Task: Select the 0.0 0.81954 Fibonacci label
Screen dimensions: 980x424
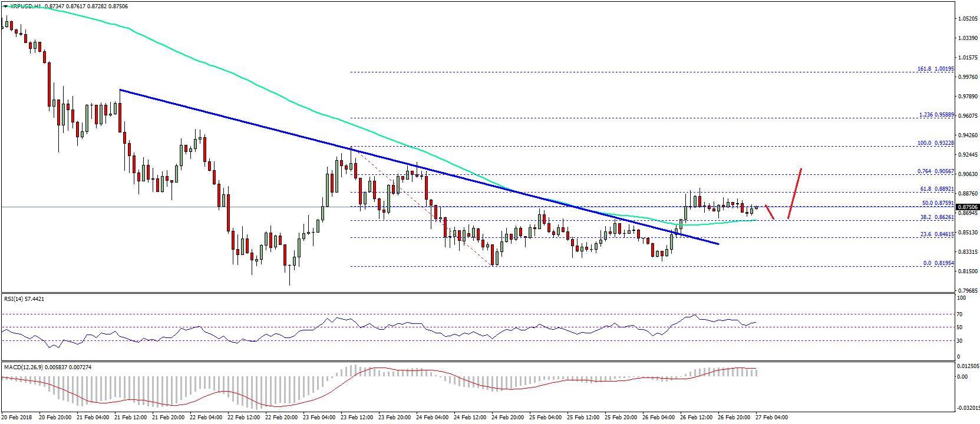Action: pyautogui.click(x=939, y=263)
